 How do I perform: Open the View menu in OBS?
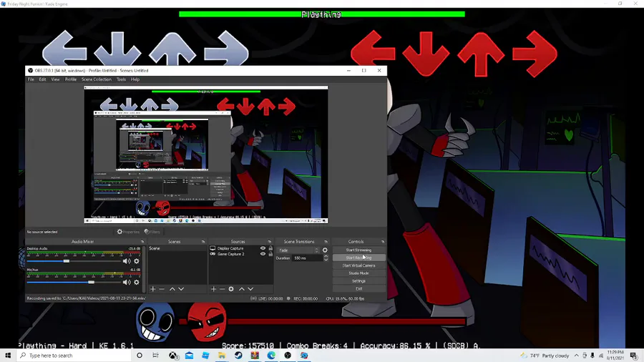[55, 79]
